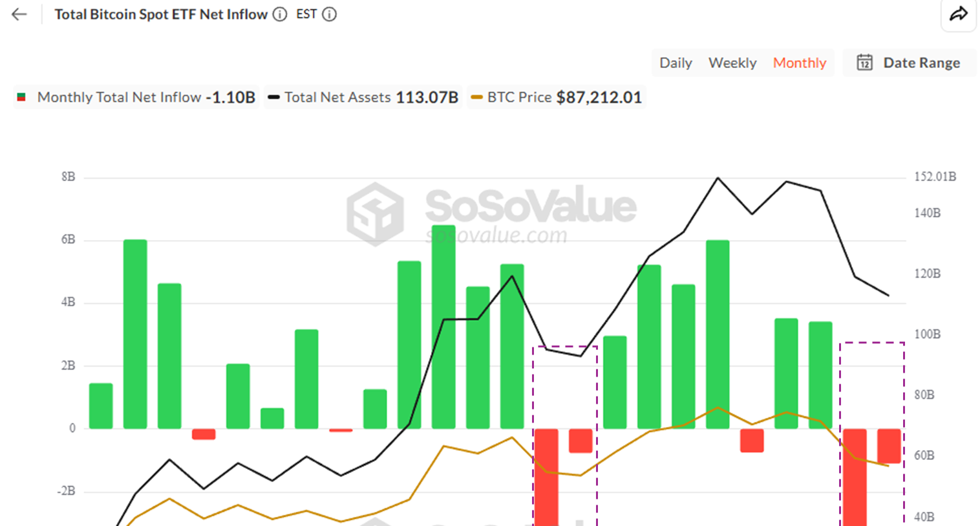The height and width of the screenshot is (526, 980).
Task: Click the share icon
Action: coord(958,14)
